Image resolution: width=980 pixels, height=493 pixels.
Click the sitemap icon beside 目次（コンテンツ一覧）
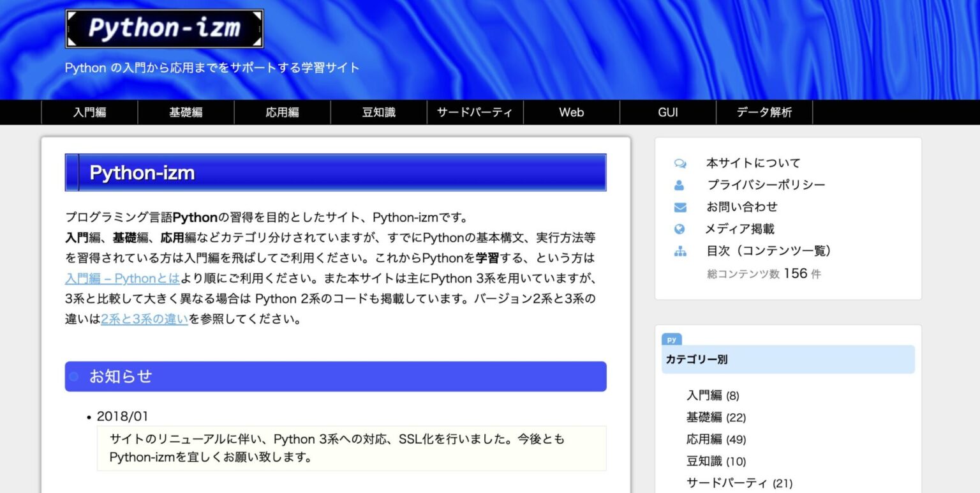coord(680,250)
